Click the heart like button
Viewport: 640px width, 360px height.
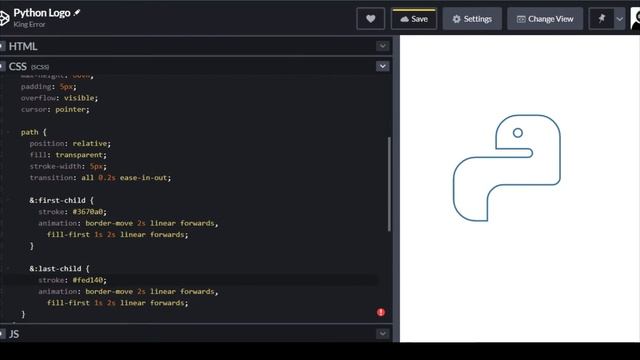[371, 19]
